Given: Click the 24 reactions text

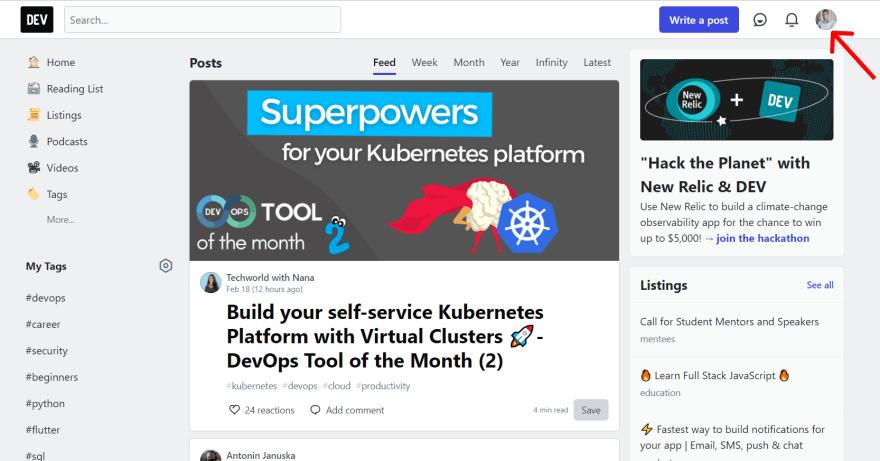Looking at the screenshot, I should coord(269,410).
